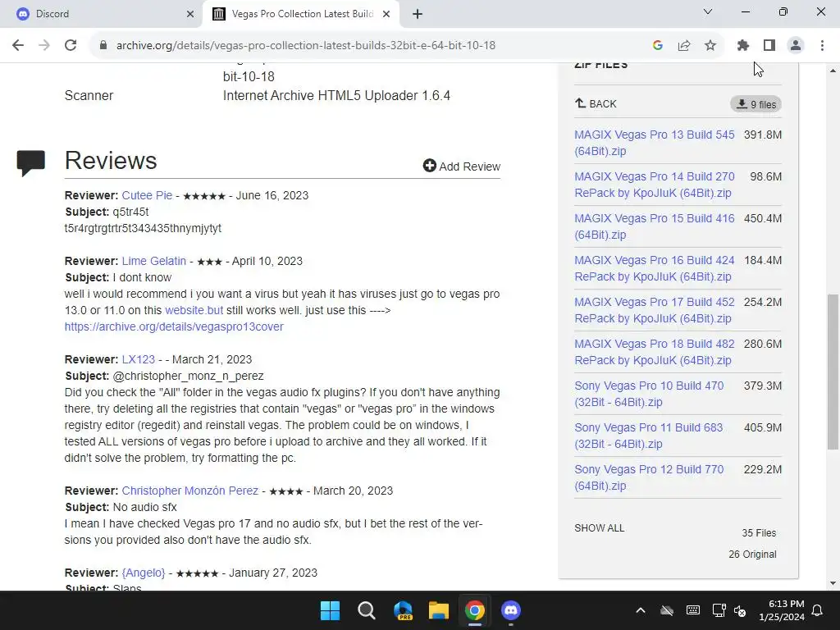
Task: Close the Vegas Pro Collection tab
Action: point(386,14)
